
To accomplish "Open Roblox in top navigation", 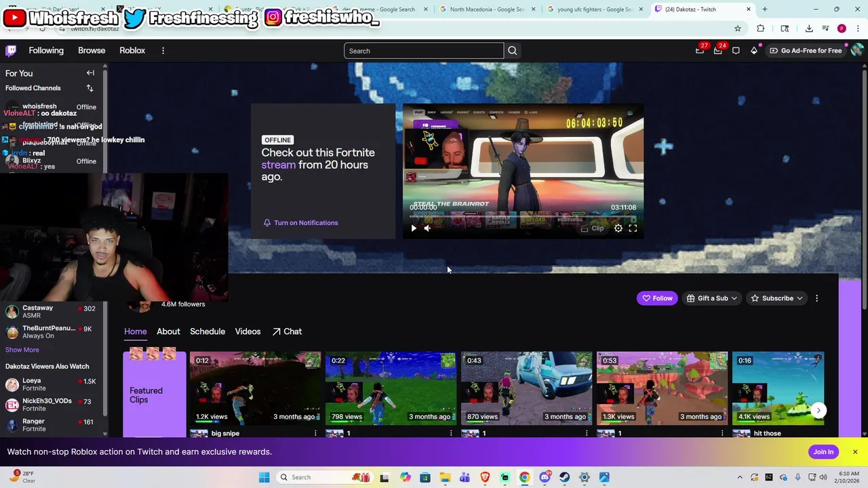I will pos(132,51).
